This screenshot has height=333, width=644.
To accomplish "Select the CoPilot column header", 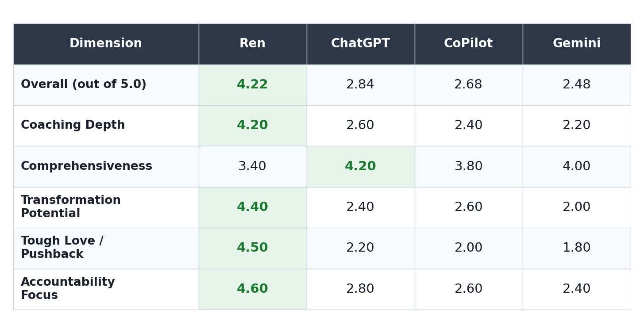I will pyautogui.click(x=468, y=44).
